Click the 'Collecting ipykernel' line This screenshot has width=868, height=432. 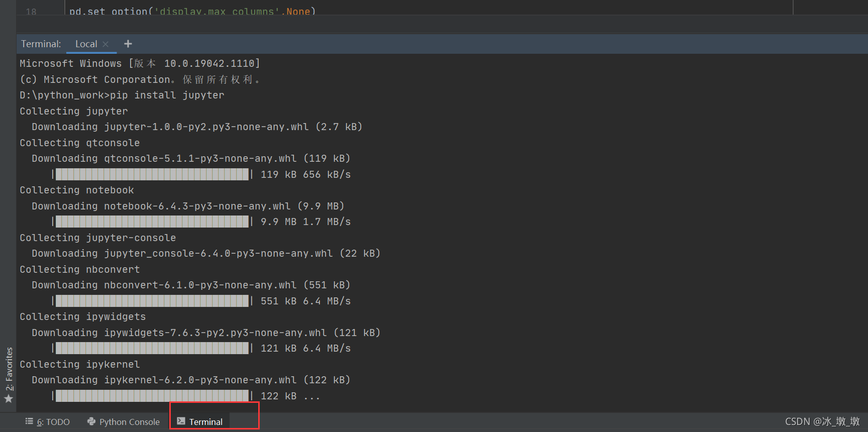(x=80, y=364)
